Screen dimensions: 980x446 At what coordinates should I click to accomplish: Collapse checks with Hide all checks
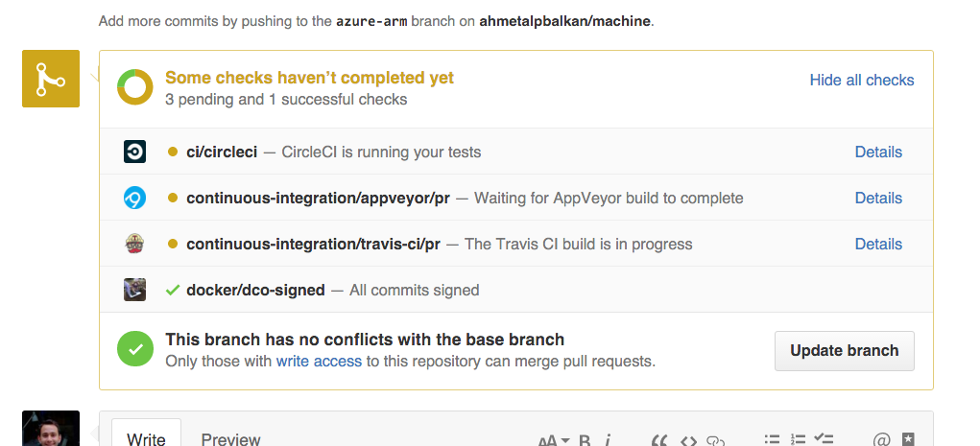[862, 80]
